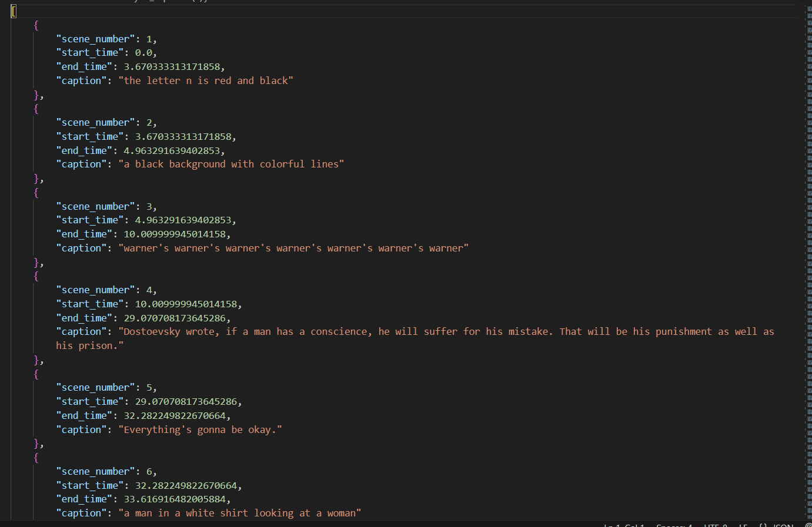The height and width of the screenshot is (527, 812).
Task: Click scene 2's end_time value 4.963291639402853
Action: pyautogui.click(x=172, y=150)
